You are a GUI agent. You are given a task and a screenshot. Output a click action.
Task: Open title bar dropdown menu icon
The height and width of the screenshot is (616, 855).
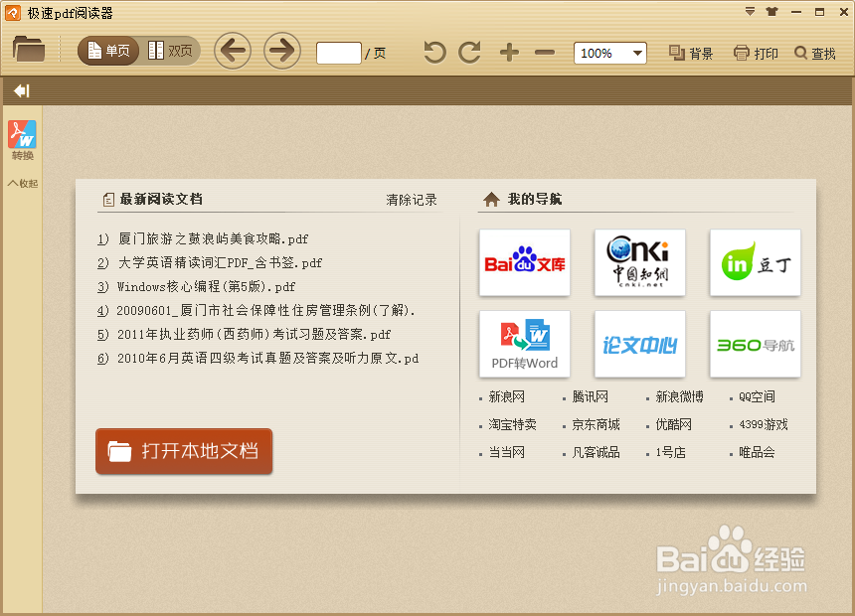pos(751,12)
